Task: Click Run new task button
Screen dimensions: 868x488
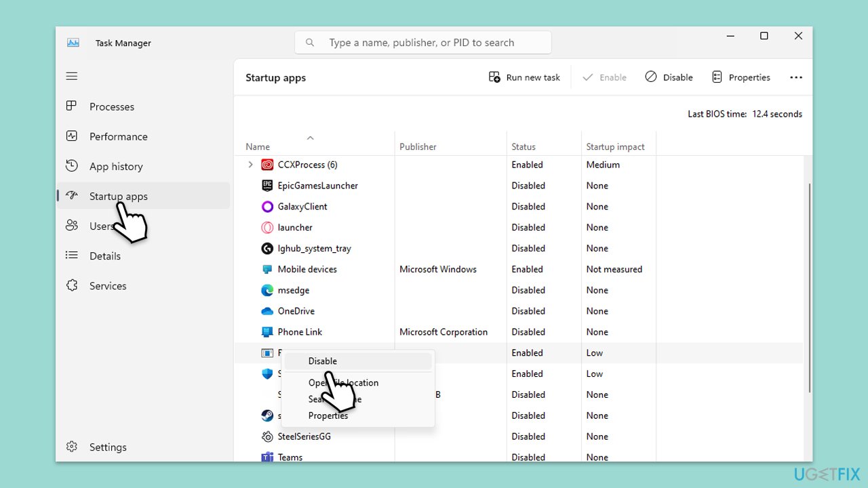Action: [524, 77]
